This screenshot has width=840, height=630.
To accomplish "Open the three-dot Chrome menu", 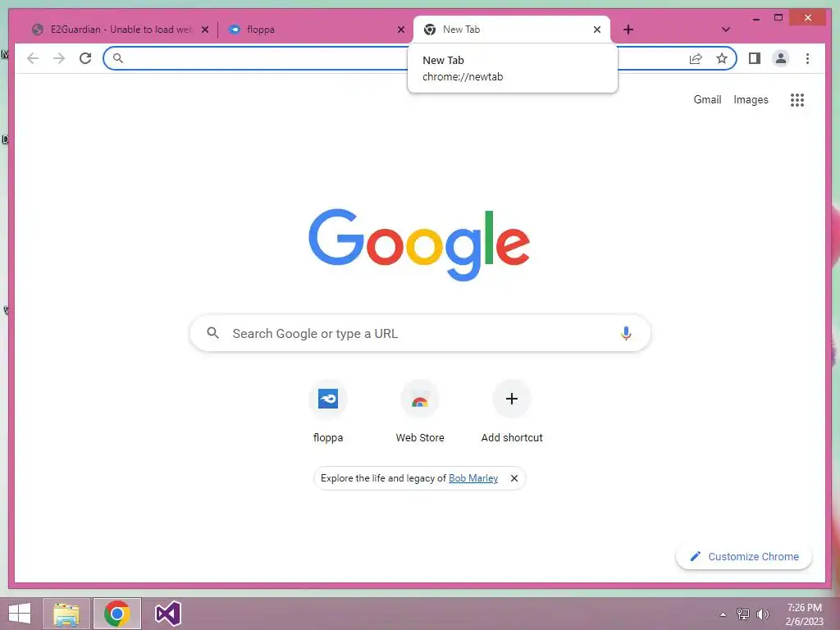I will coord(807,58).
